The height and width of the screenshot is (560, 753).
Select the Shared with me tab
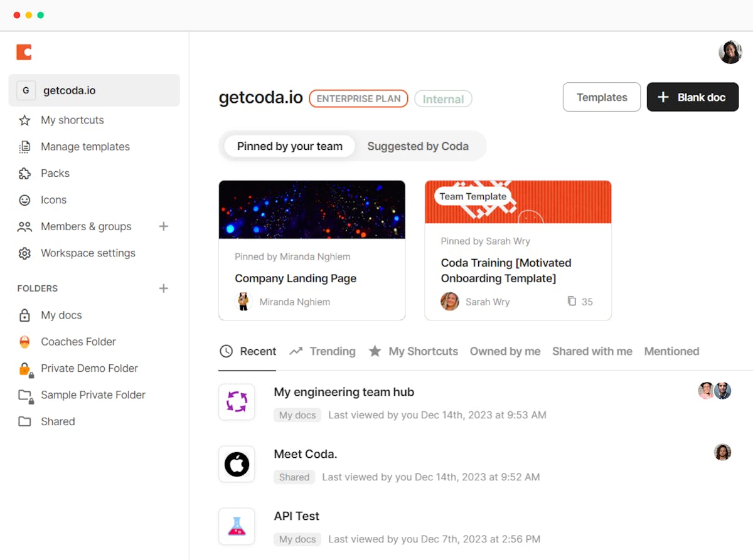(x=592, y=351)
